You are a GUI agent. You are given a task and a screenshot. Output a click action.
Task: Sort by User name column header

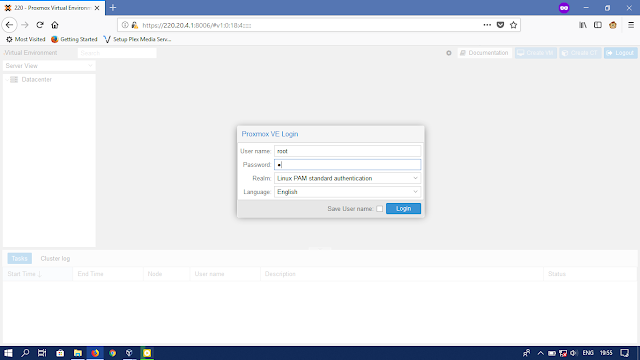click(x=225, y=274)
